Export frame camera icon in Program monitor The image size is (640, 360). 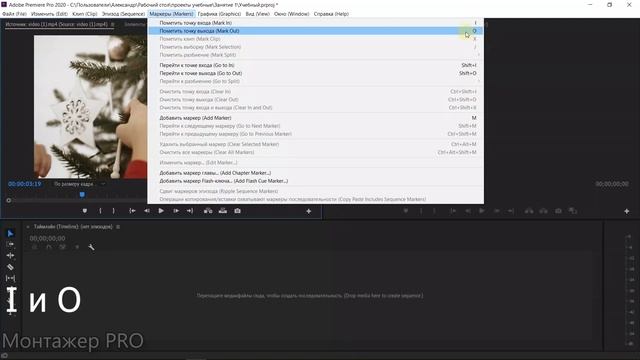click(558, 211)
